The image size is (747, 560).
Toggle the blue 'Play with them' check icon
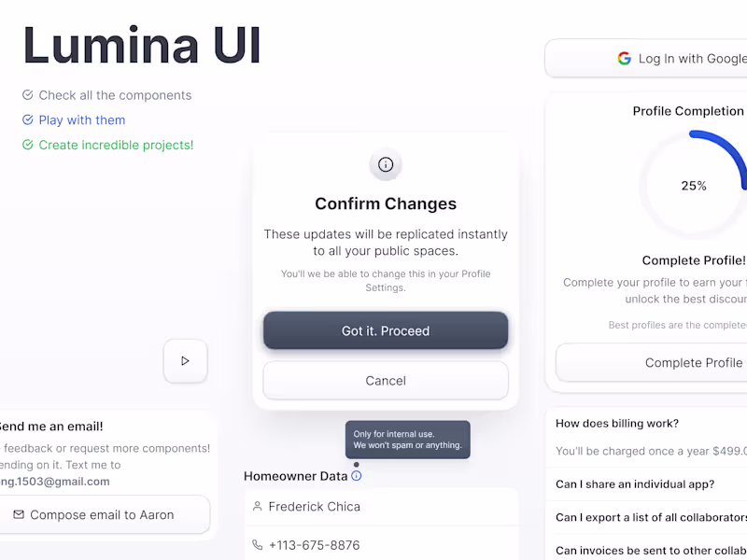coord(28,120)
